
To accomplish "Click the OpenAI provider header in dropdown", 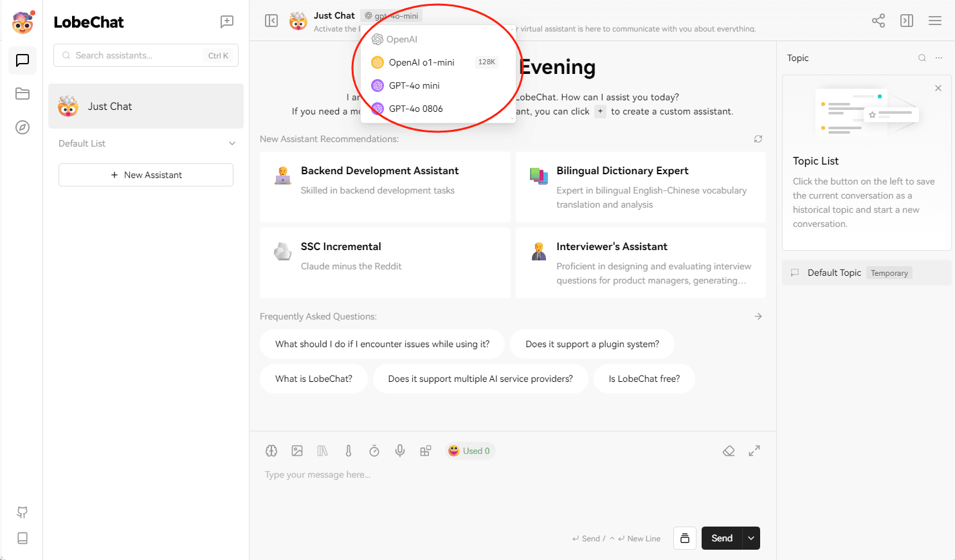I will coord(395,39).
